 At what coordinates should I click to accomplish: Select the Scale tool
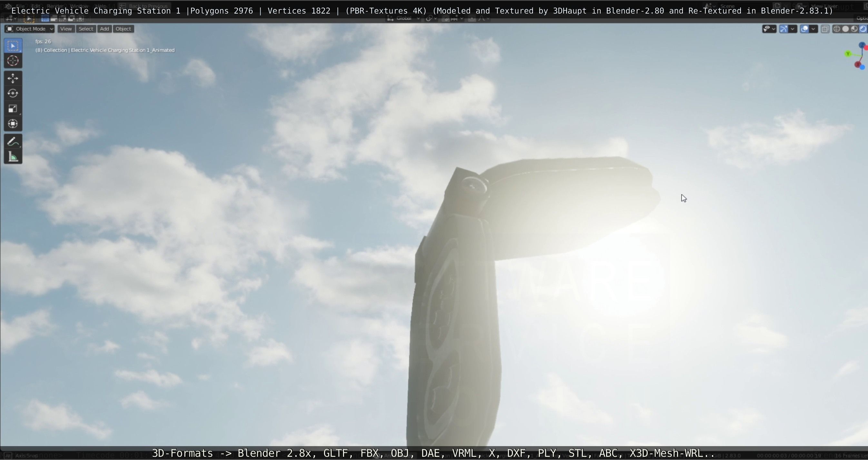point(13,108)
